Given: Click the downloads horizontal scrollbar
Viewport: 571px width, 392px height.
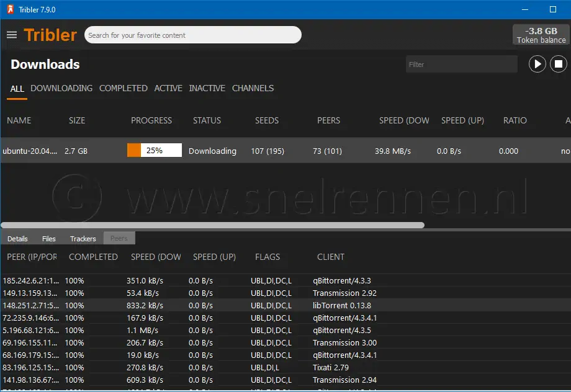Looking at the screenshot, I should (x=213, y=225).
